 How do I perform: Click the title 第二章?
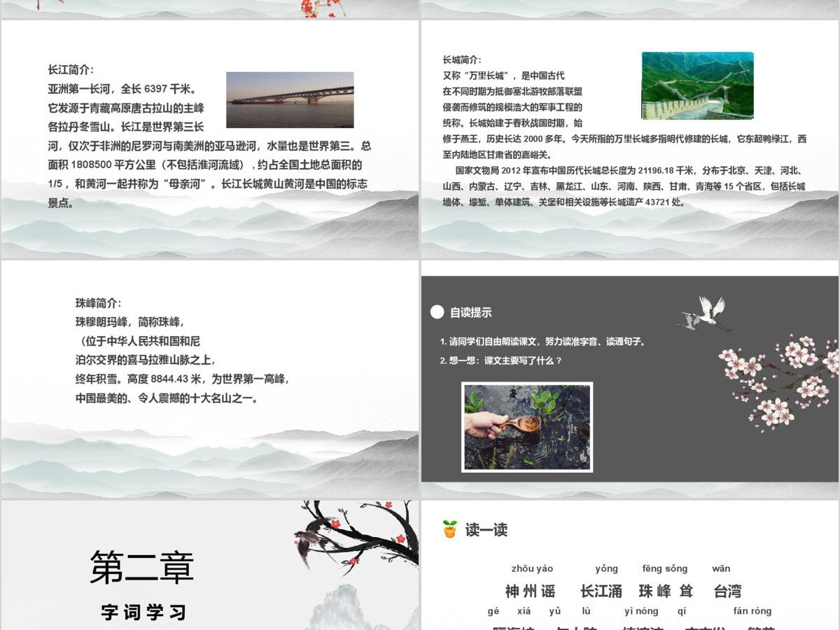click(x=142, y=567)
